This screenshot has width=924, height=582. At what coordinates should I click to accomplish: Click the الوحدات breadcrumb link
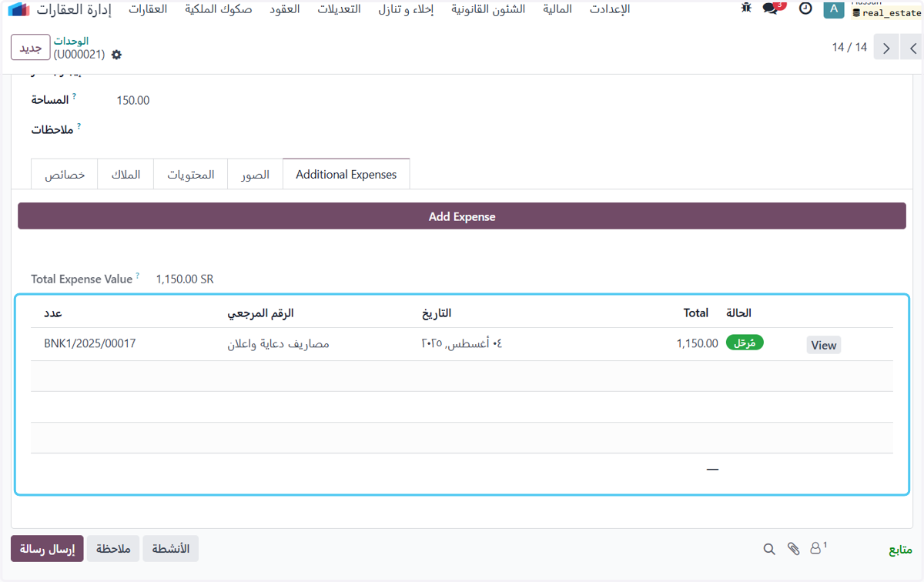[x=71, y=41]
